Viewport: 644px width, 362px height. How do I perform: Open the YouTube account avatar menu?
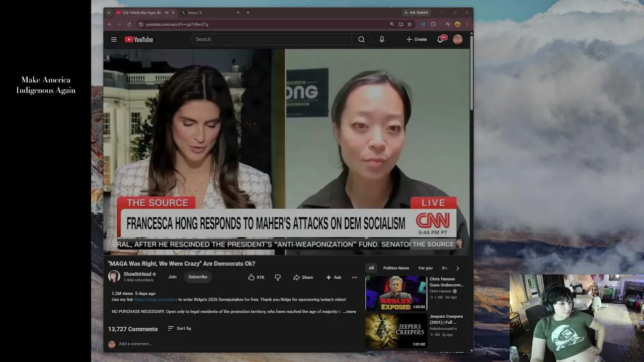tap(457, 39)
